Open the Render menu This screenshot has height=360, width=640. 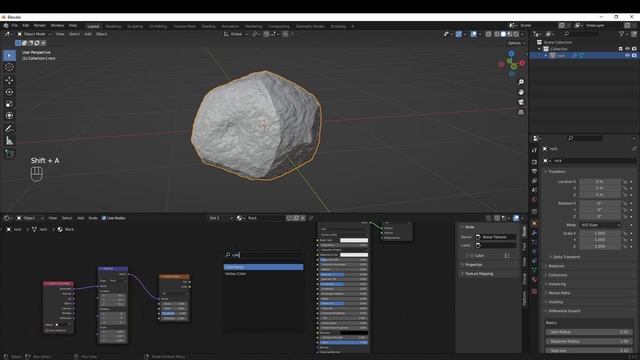pyautogui.click(x=40, y=26)
